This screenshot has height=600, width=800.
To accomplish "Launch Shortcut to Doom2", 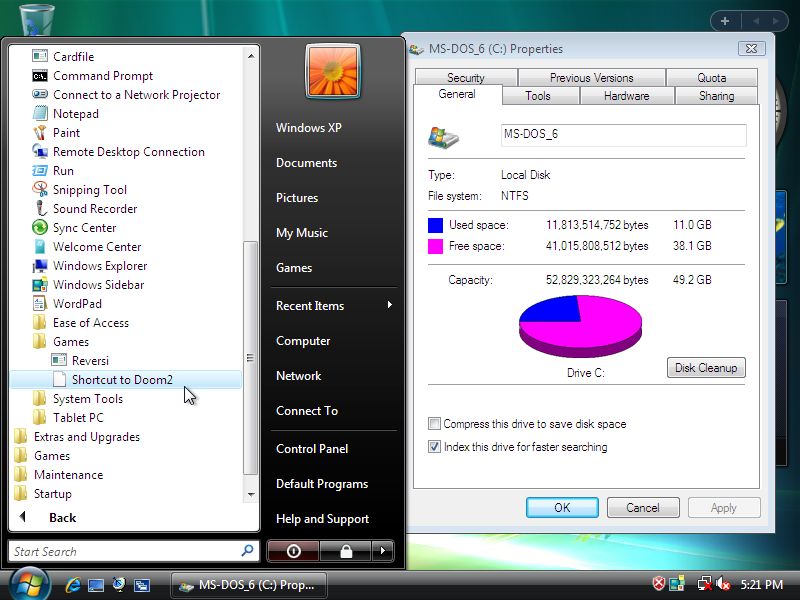I will click(x=126, y=380).
